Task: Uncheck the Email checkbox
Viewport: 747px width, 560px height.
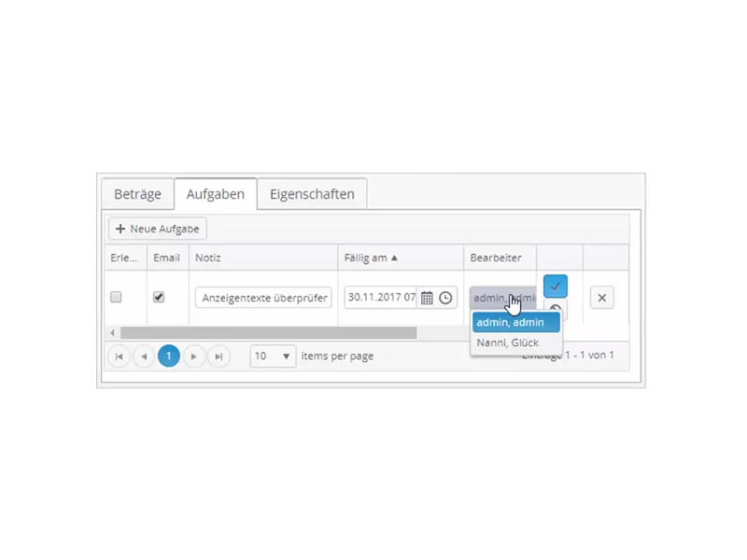Action: click(159, 297)
